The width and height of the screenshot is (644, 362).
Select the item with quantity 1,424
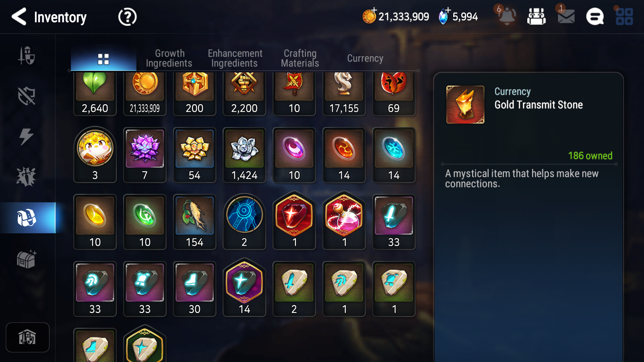click(244, 155)
